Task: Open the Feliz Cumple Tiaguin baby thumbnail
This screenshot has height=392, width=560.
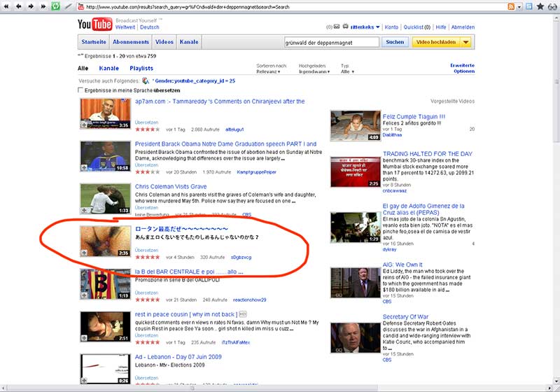Action: (x=356, y=126)
